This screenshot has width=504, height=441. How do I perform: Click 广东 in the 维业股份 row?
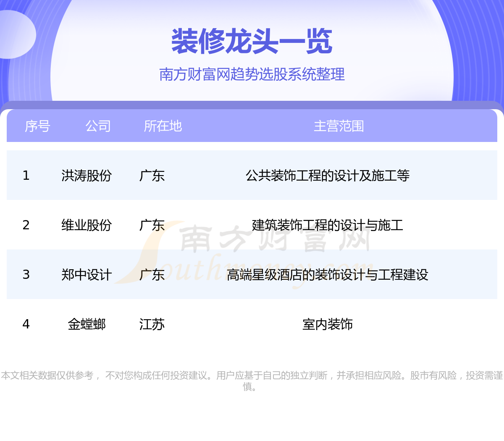coord(152,225)
